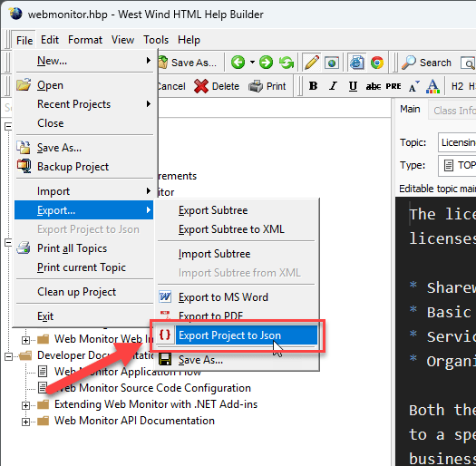Select Web Monitor Source Code Configuration topic
This screenshot has width=476, height=466.
click(152, 388)
